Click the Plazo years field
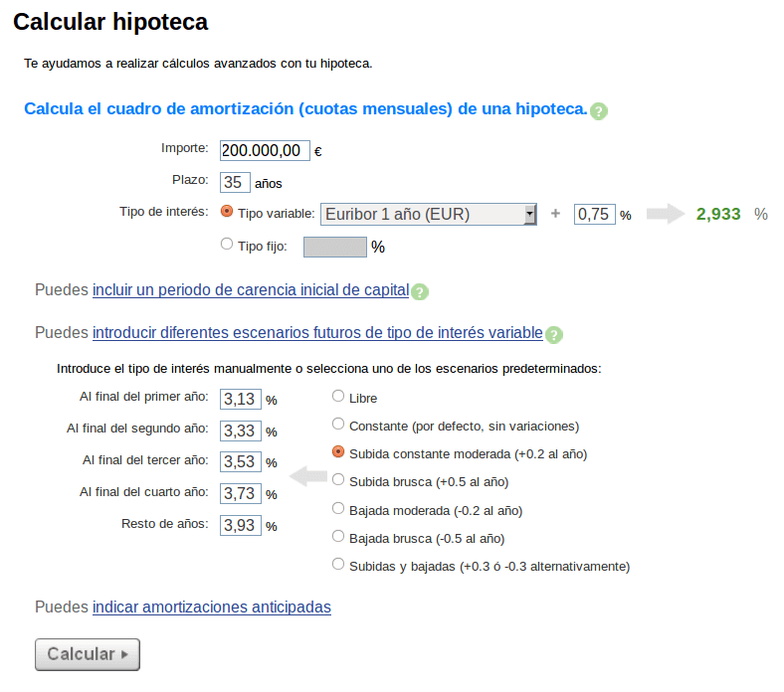Image resolution: width=784 pixels, height=692 pixels. (235, 182)
